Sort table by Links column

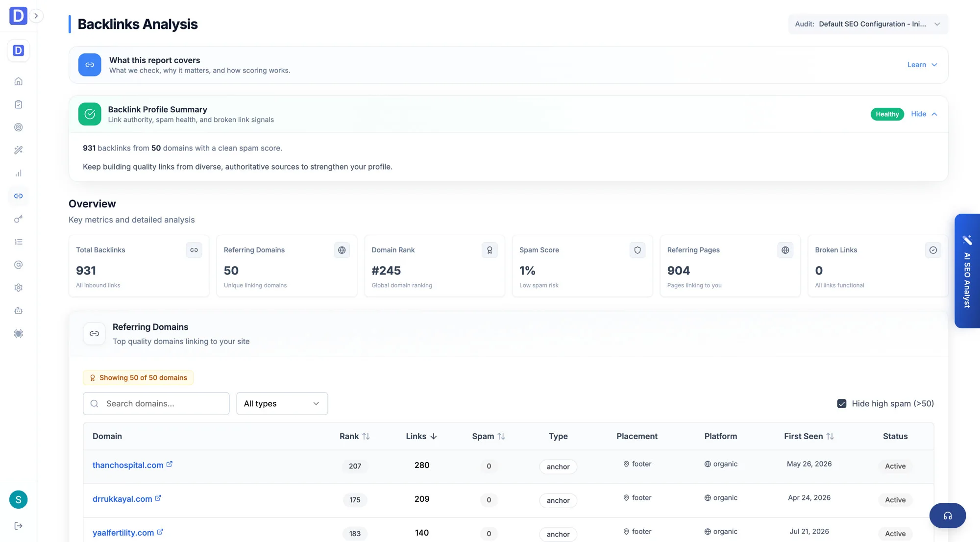[421, 436]
